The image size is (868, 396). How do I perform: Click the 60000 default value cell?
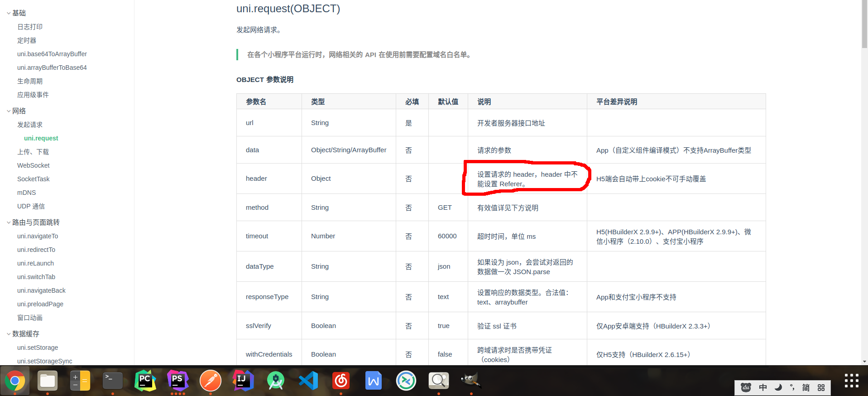pos(447,236)
